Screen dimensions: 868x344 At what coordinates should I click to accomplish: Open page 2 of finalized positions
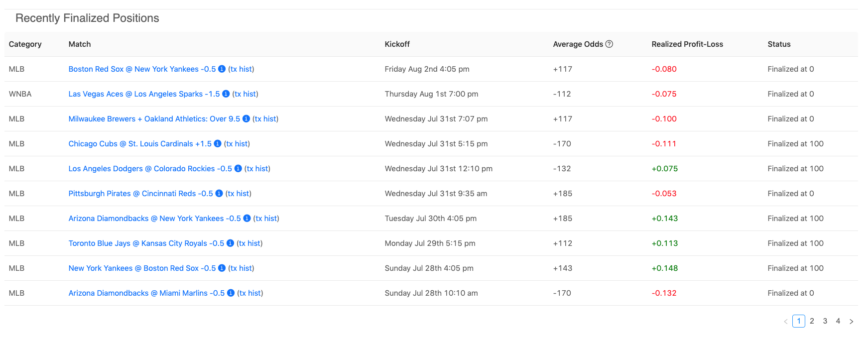click(x=812, y=321)
